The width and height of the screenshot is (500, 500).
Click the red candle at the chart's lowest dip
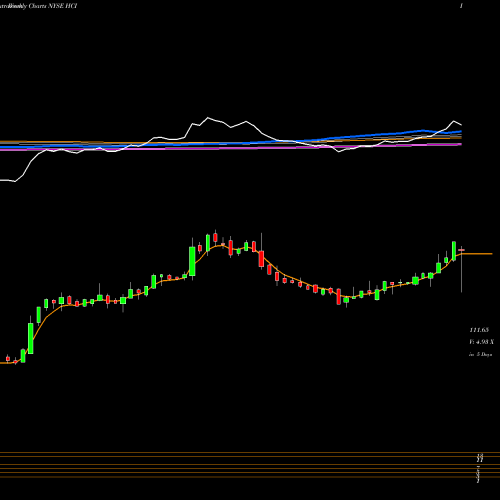(339, 296)
